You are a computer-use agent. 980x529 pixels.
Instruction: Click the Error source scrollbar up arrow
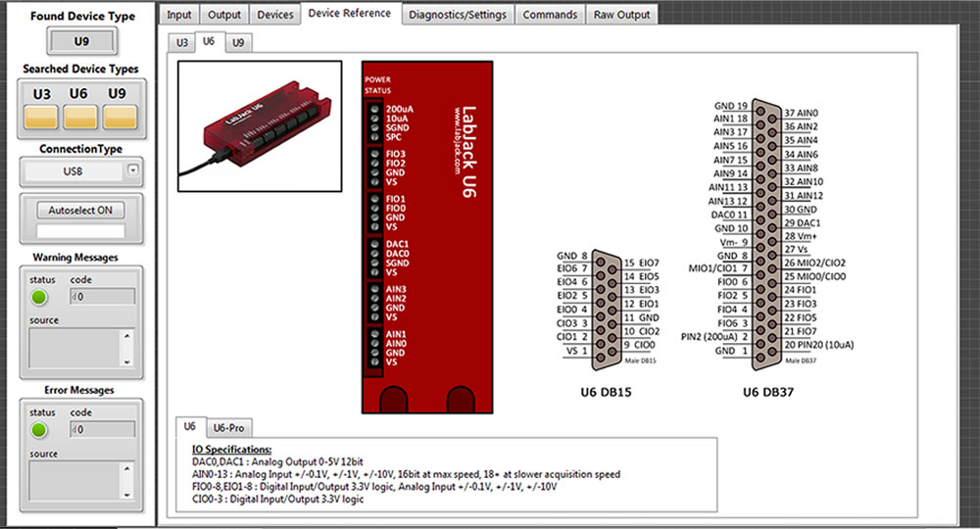point(126,468)
